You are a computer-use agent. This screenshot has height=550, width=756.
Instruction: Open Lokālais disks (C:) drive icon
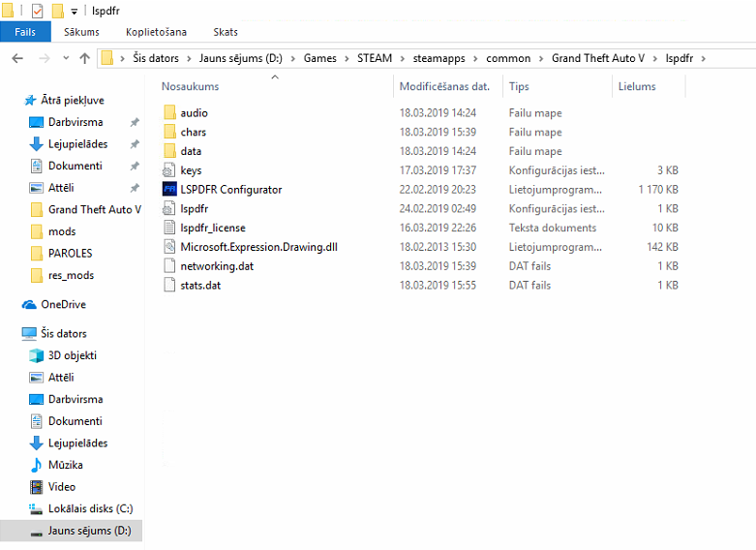pyautogui.click(x=36, y=508)
